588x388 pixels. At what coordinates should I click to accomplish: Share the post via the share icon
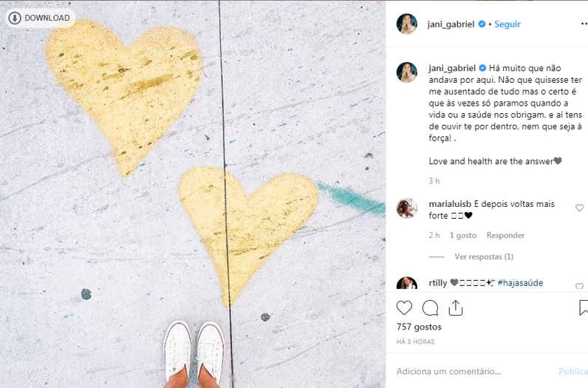pos(455,307)
